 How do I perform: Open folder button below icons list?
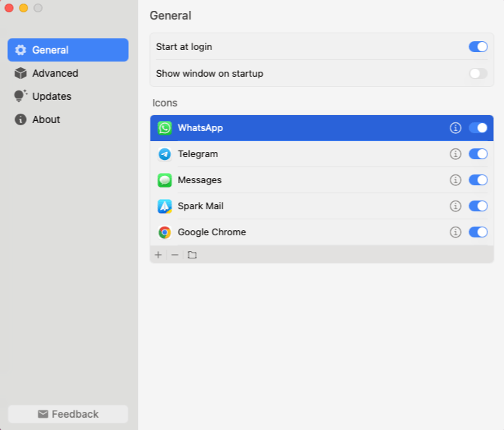192,255
